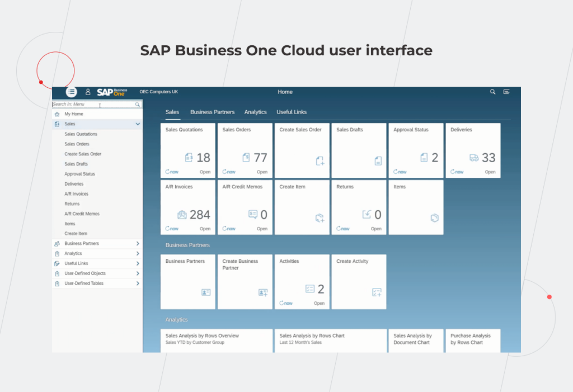Click the User-Defined Objects sidebar icon
The image size is (573, 392).
click(57, 273)
